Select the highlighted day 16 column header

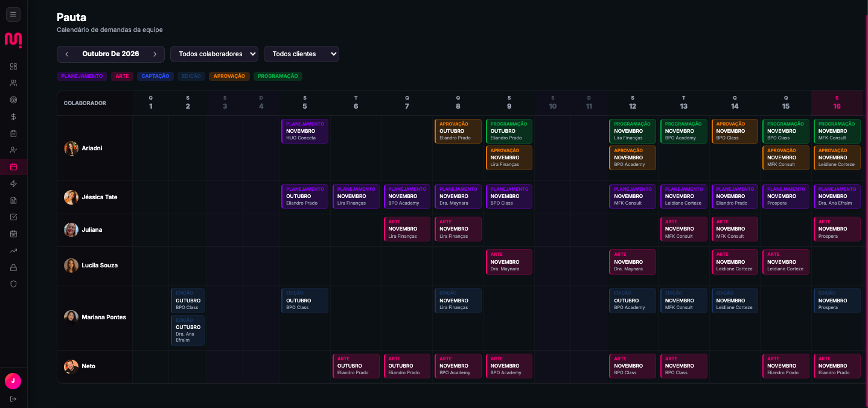point(837,103)
